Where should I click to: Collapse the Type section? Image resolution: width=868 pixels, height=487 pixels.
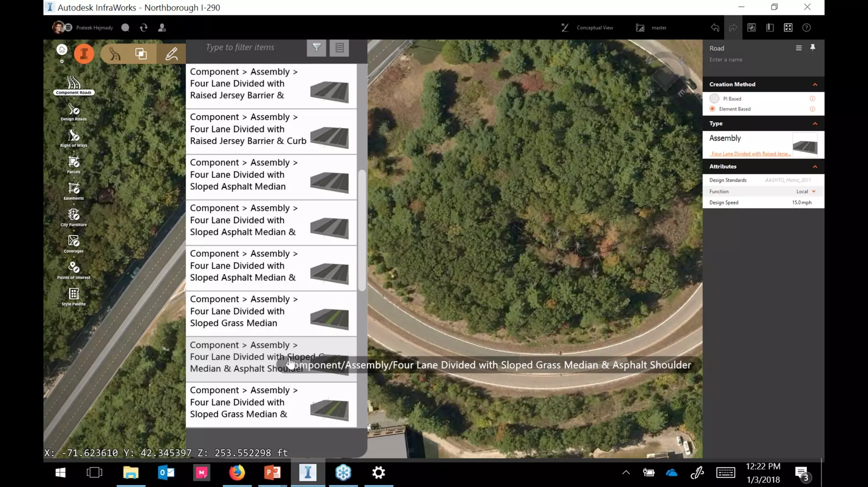[815, 124]
